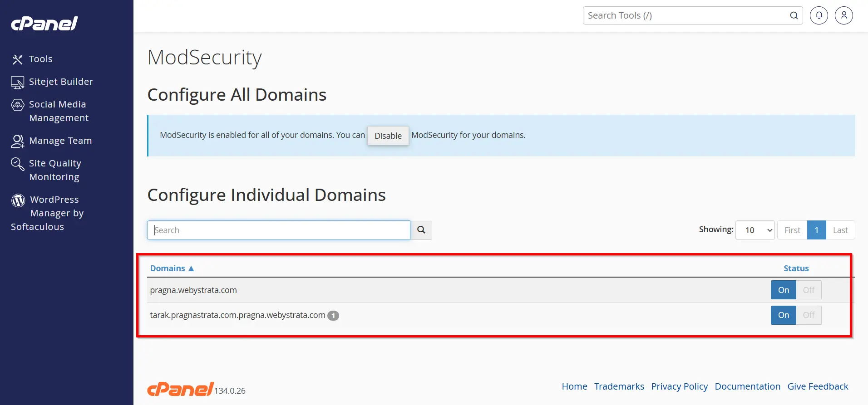The height and width of the screenshot is (405, 868).
Task: Open the Sitejet Builder icon
Action: click(x=17, y=82)
